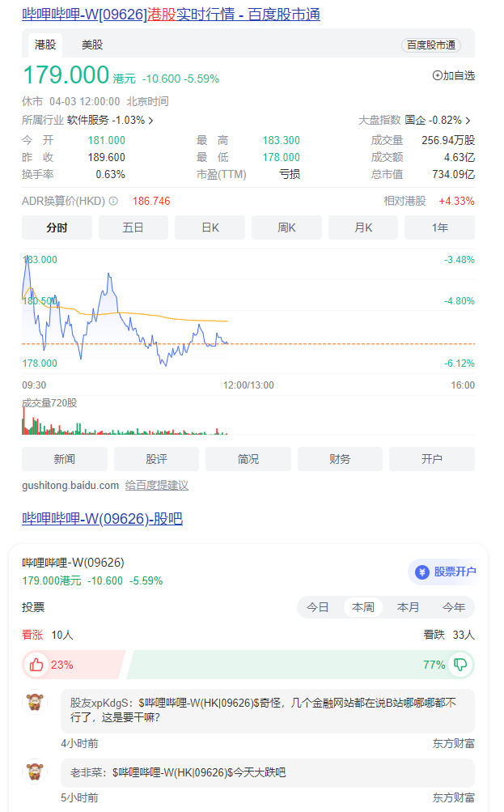Open the 新闻 section
Viewport: 504px width, 812px height.
click(x=65, y=459)
